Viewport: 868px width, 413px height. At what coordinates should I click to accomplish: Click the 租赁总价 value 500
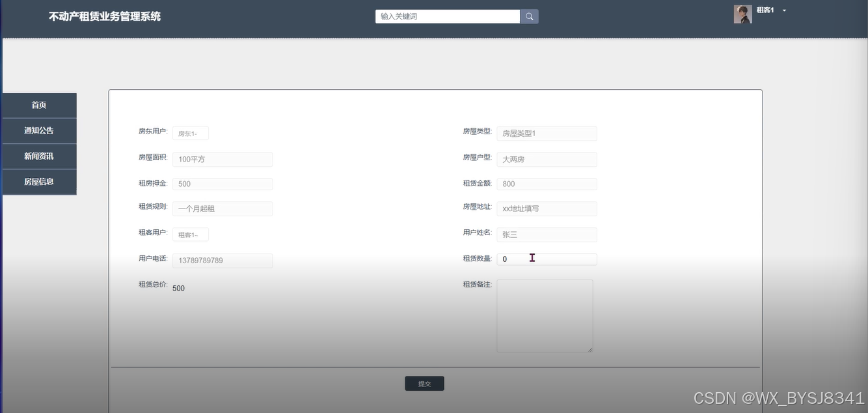tap(178, 288)
